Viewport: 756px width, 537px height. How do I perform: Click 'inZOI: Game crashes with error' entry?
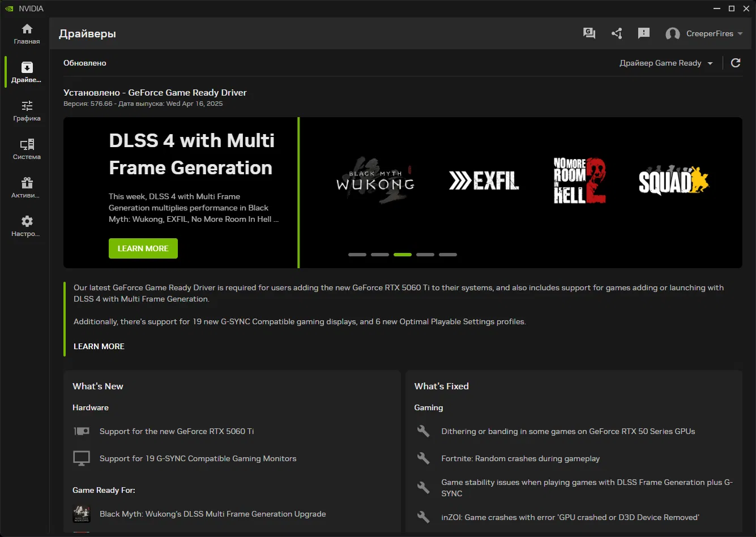570,517
